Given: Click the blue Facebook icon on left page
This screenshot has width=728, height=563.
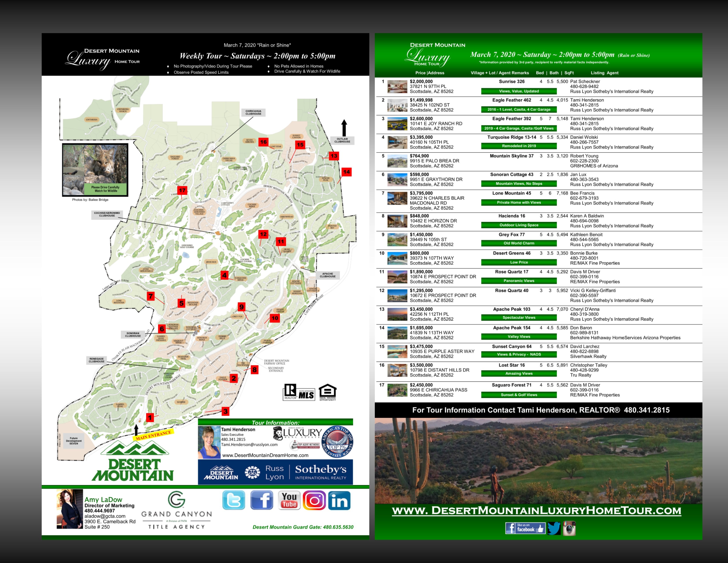Looking at the screenshot, I should point(261,500).
